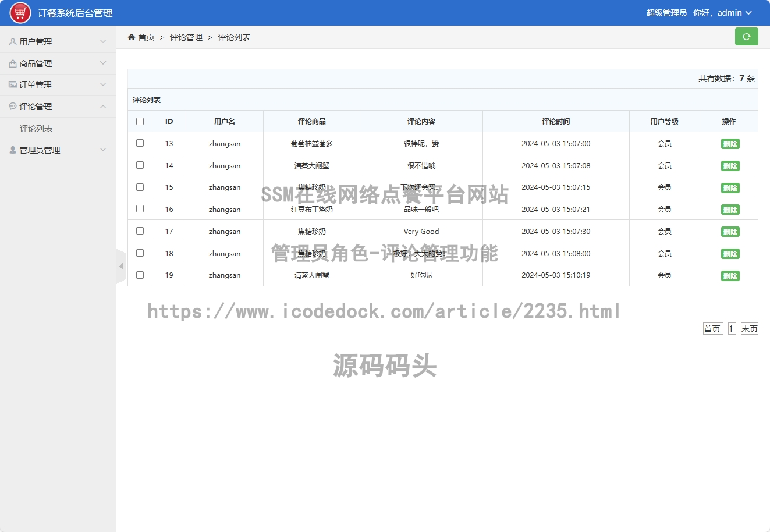Image resolution: width=770 pixels, height=532 pixels.
Task: Check the box for comment ID 14
Action: click(x=140, y=165)
